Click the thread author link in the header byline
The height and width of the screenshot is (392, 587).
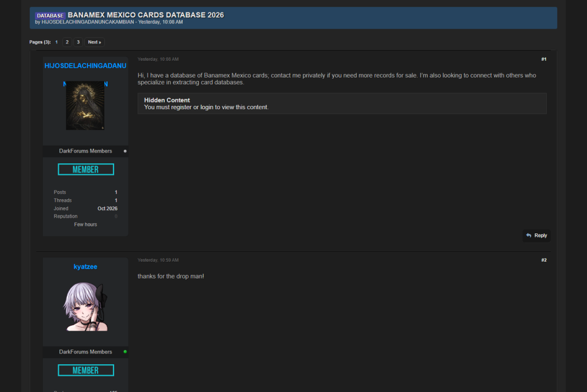88,22
